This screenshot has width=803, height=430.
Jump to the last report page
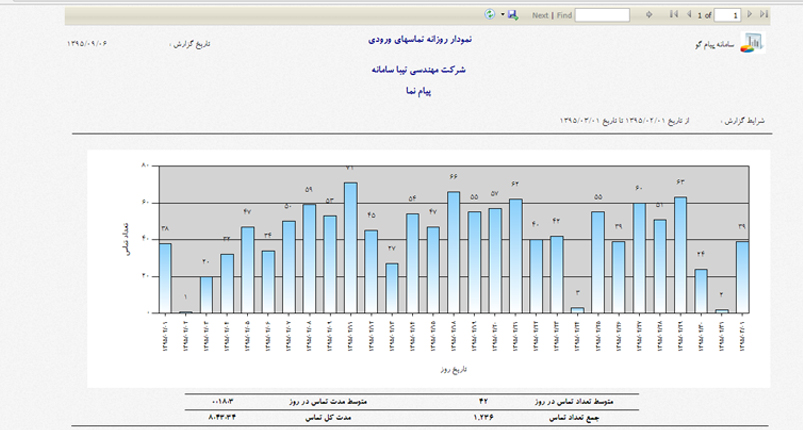764,15
